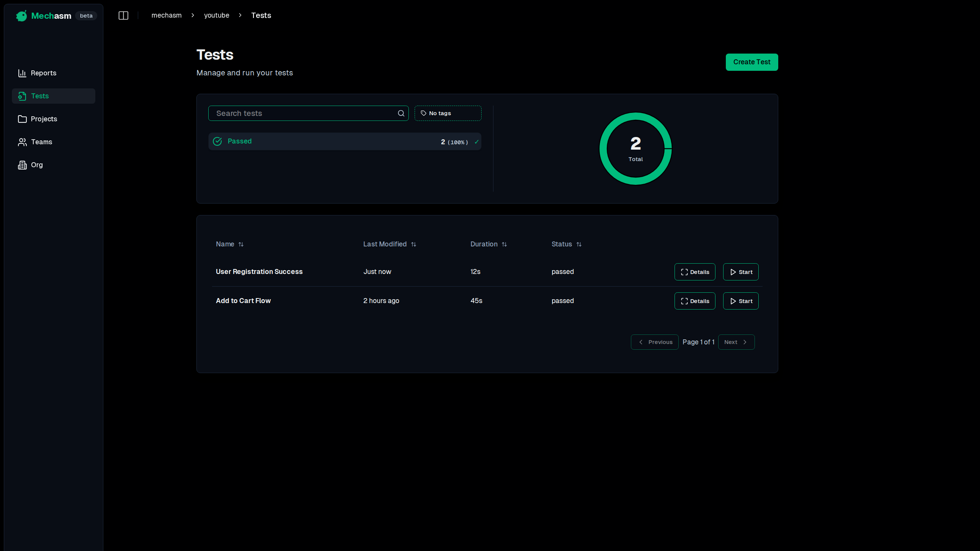The width and height of the screenshot is (980, 551).
Task: Open the No tags filter dropdown
Action: (x=447, y=113)
